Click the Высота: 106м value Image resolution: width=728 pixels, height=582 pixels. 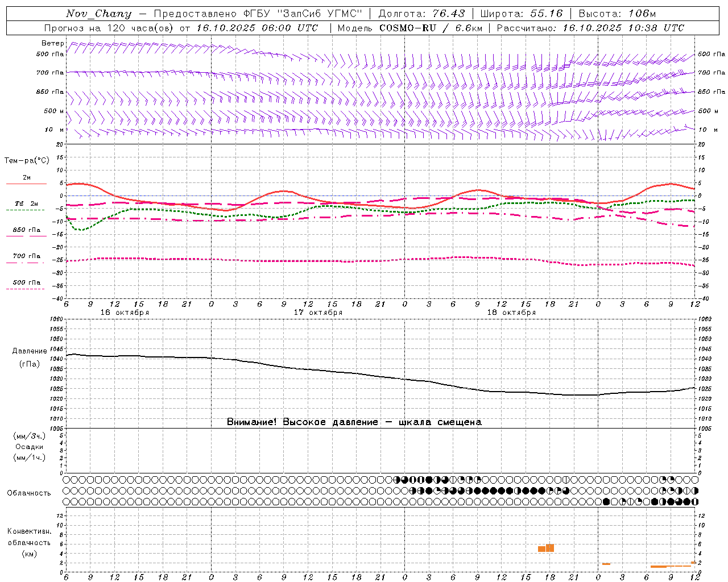[x=617, y=14]
